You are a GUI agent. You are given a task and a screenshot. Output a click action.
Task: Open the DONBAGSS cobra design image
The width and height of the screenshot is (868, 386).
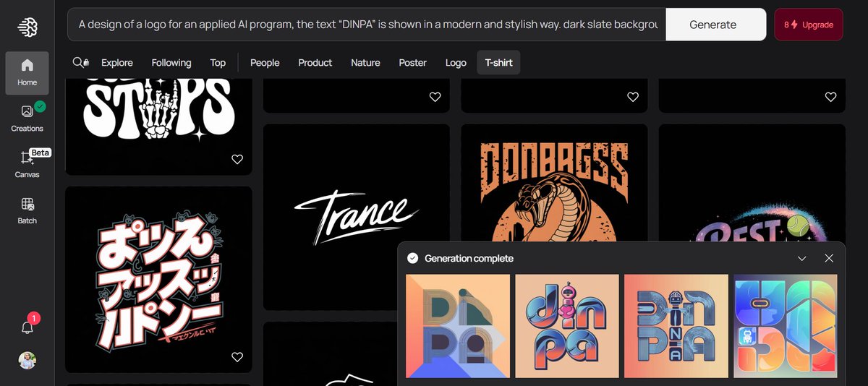click(x=554, y=183)
